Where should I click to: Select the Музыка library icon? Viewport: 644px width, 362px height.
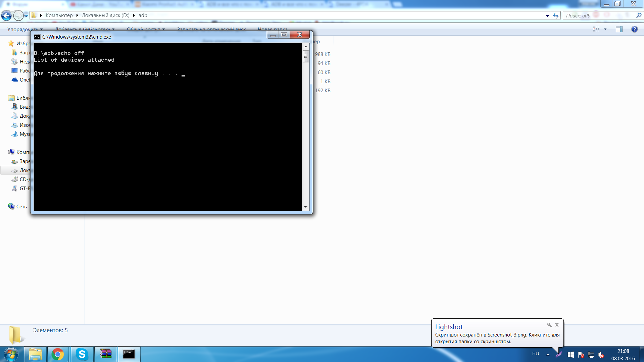pyautogui.click(x=14, y=134)
